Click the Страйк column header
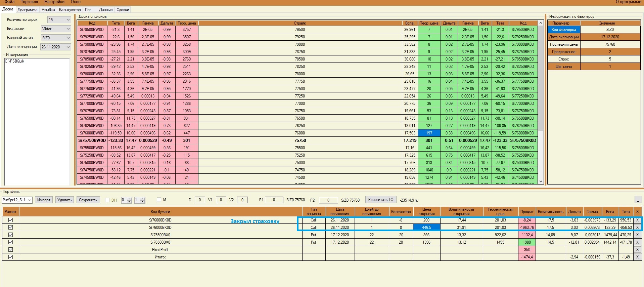The height and width of the screenshot is (287, 644). coord(300,23)
